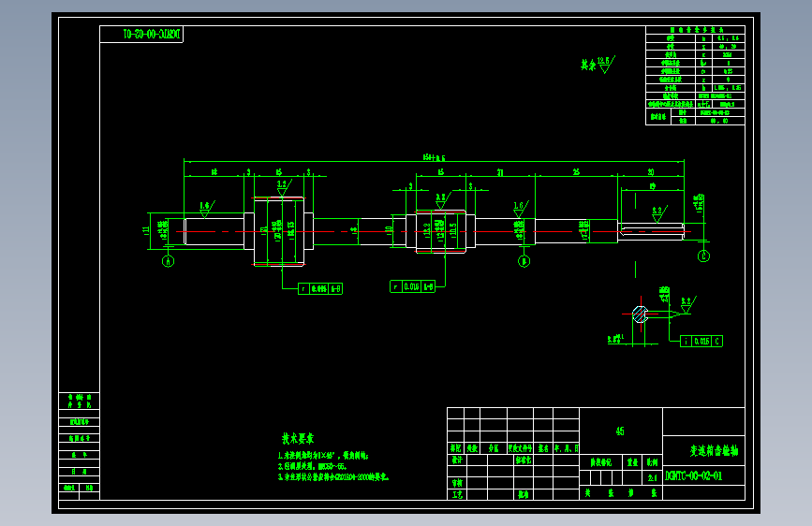The width and height of the screenshot is (812, 526).
Task: Click the roughness symbol beside the cross-section view
Action: coord(688,305)
